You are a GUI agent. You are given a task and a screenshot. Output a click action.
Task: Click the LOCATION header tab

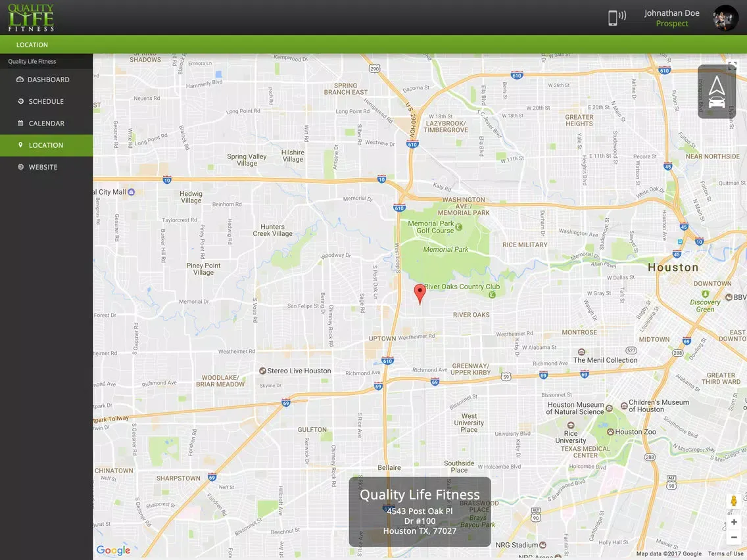(32, 45)
